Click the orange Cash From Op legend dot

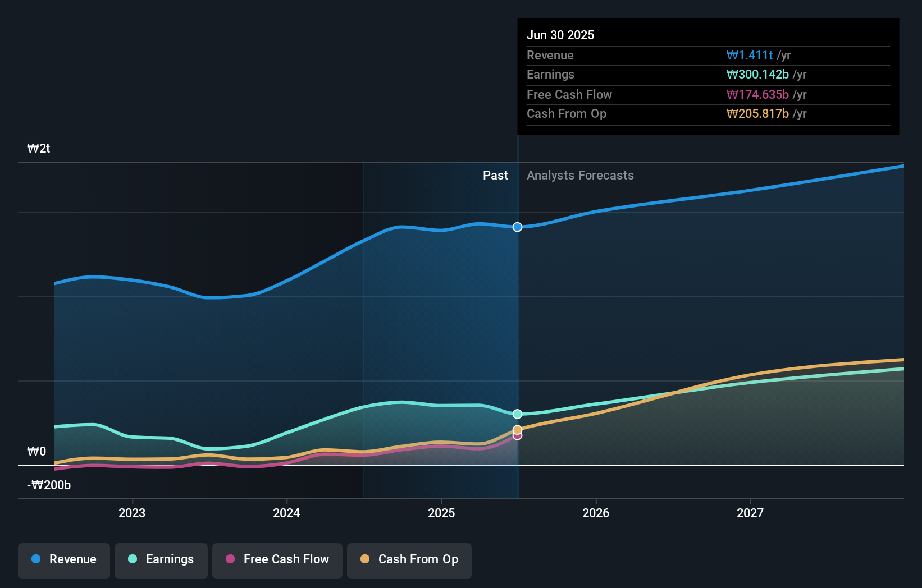[364, 559]
